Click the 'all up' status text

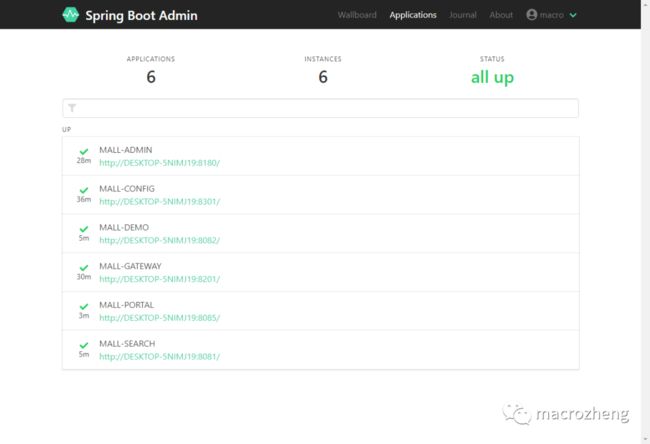(492, 77)
